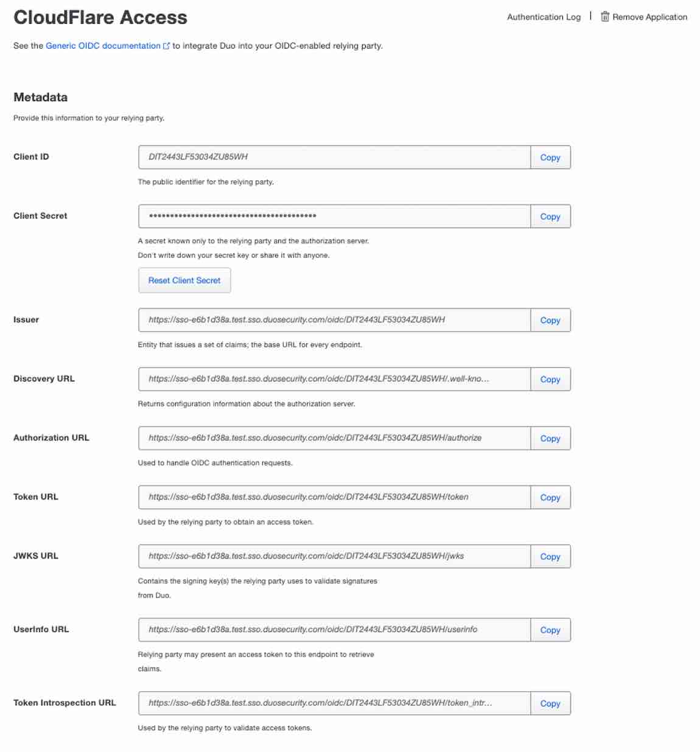700x752 pixels.
Task: Open the Authentication Log
Action: point(544,17)
